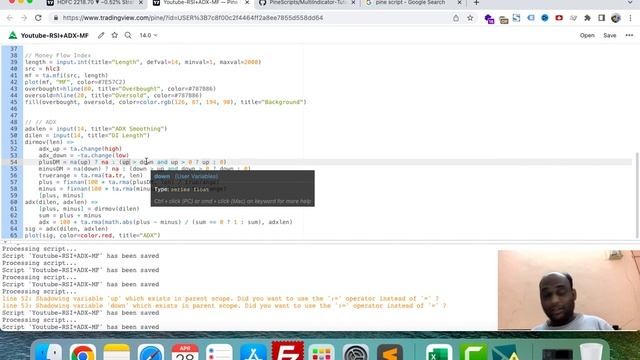This screenshot has width=640, height=360.
Task: Click the 'src = hlc3' code line
Action: 42,69
